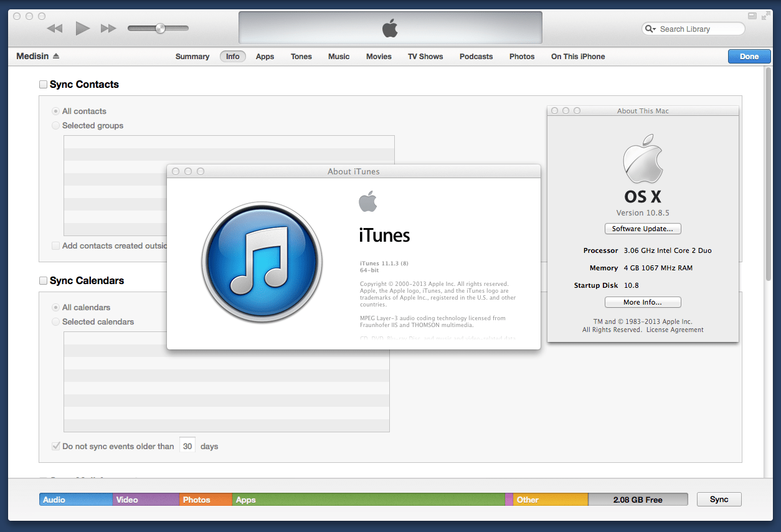This screenshot has height=532, width=781.
Task: Focus the Search Library field
Action: (x=693, y=29)
